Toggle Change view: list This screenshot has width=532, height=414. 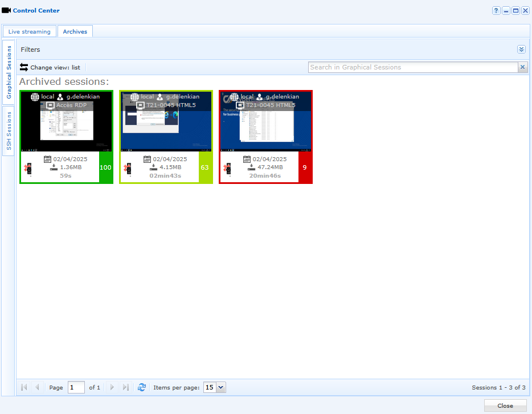click(50, 68)
